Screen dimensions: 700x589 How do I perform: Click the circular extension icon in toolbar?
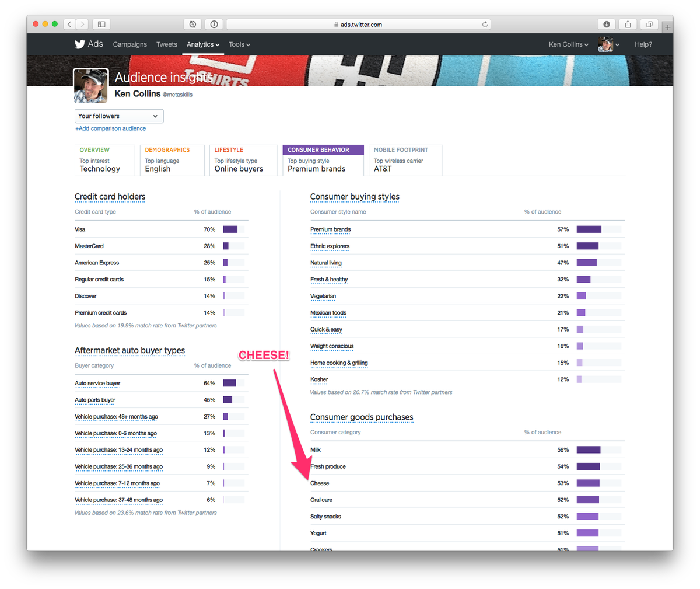192,24
